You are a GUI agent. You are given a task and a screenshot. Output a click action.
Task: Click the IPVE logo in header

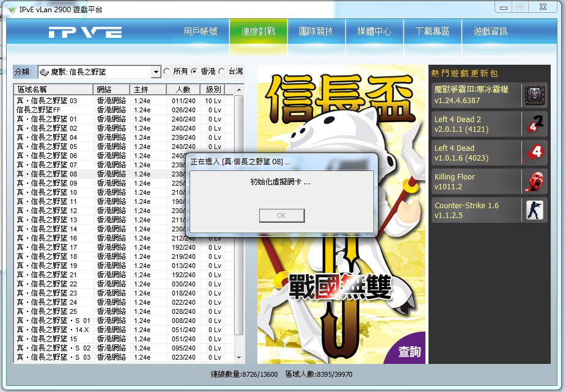85,32
